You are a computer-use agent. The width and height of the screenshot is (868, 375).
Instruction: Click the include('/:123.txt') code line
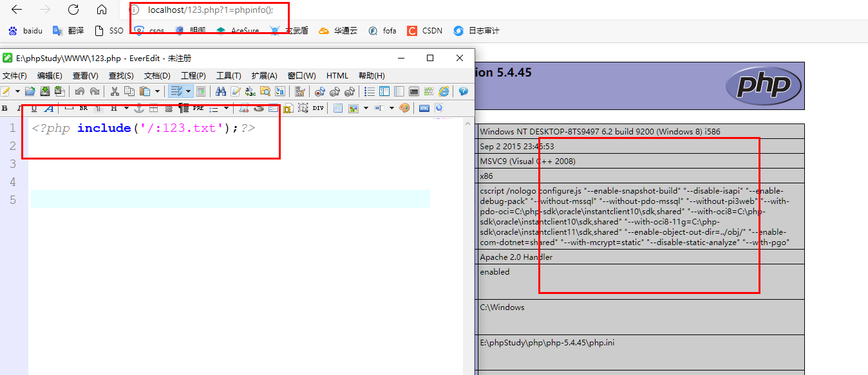pos(144,128)
